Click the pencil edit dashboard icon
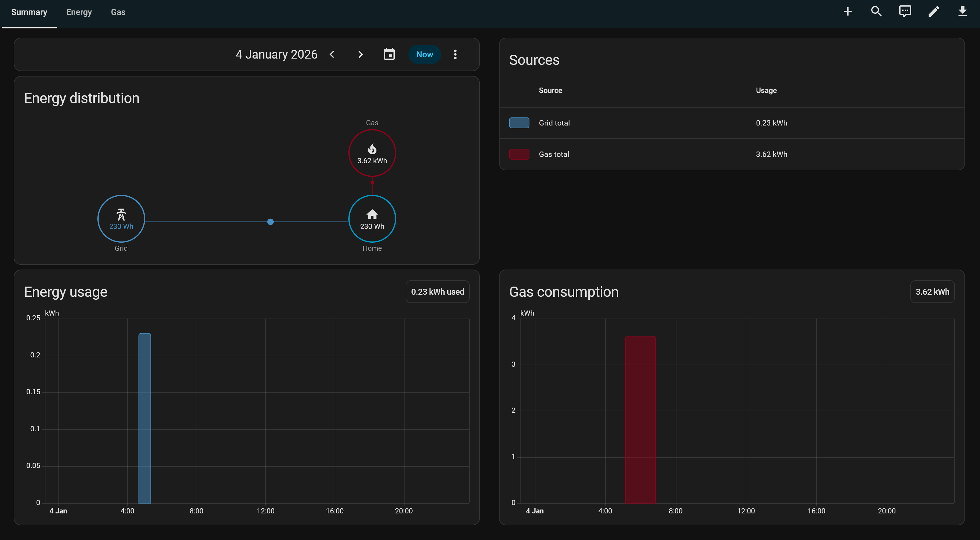The height and width of the screenshot is (540, 980). [x=934, y=12]
